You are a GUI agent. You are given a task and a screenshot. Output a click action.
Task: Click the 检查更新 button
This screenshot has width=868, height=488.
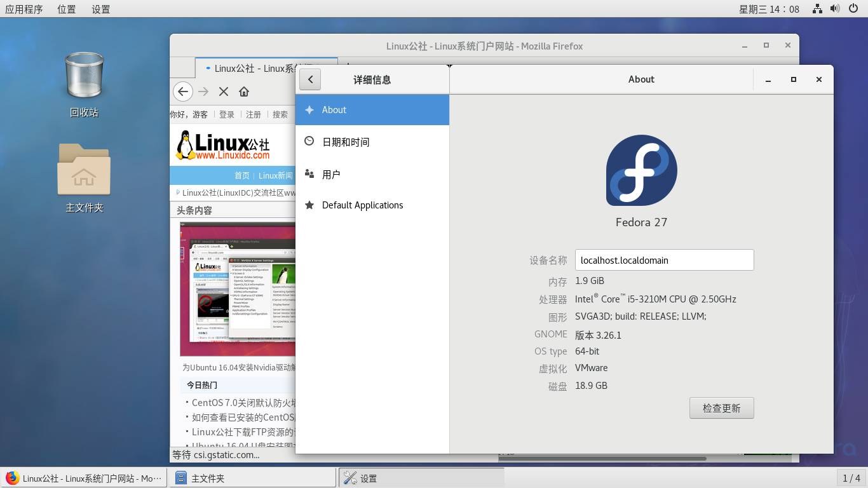tap(721, 408)
